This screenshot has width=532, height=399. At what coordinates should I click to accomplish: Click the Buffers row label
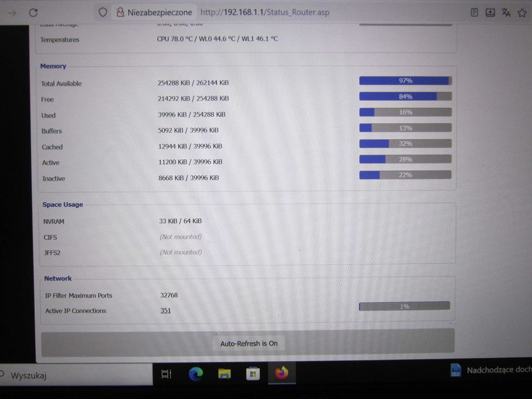51,131
